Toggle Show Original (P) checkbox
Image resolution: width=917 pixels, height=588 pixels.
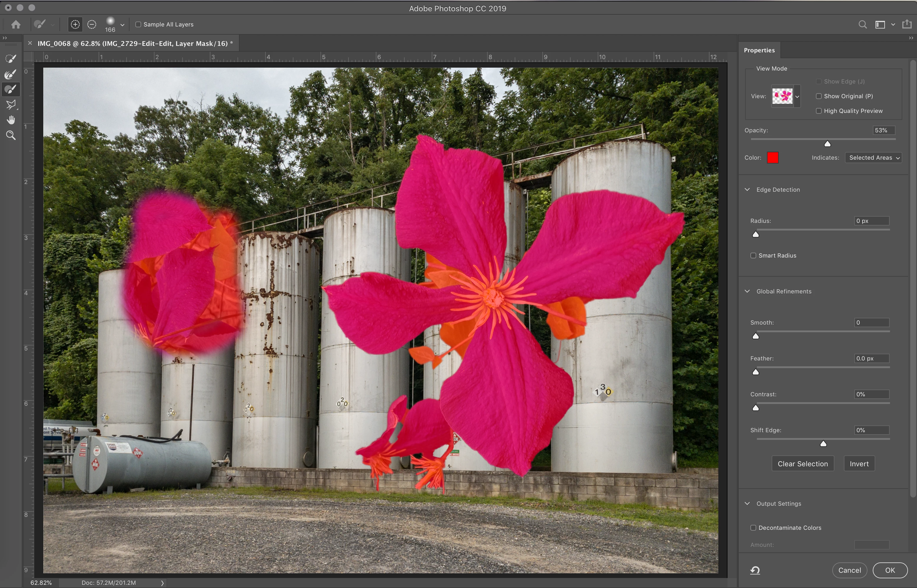[818, 96]
